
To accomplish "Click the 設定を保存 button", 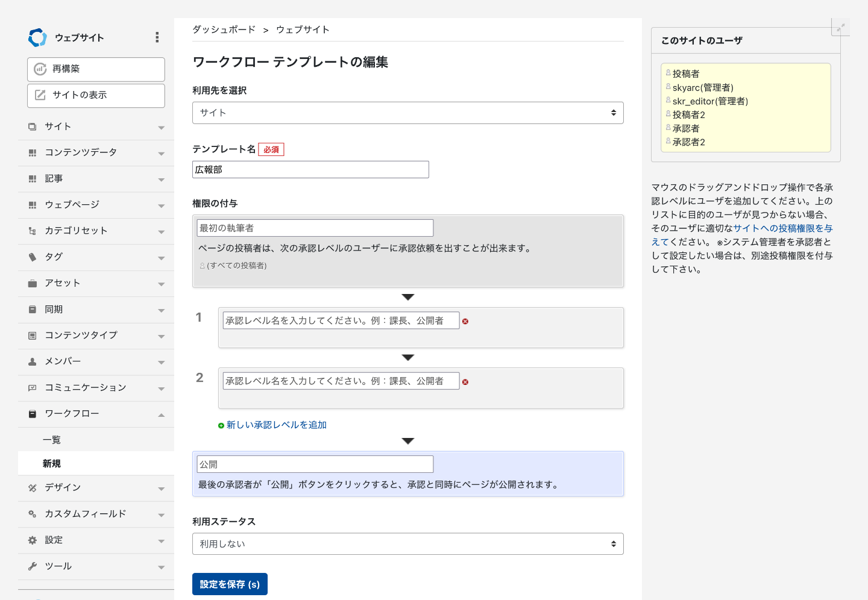I will 230,584.
